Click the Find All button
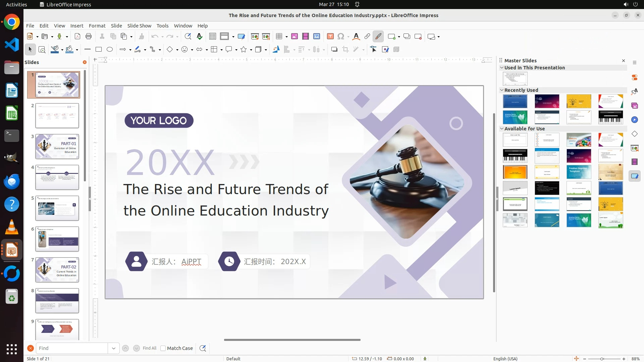 [x=149, y=348]
